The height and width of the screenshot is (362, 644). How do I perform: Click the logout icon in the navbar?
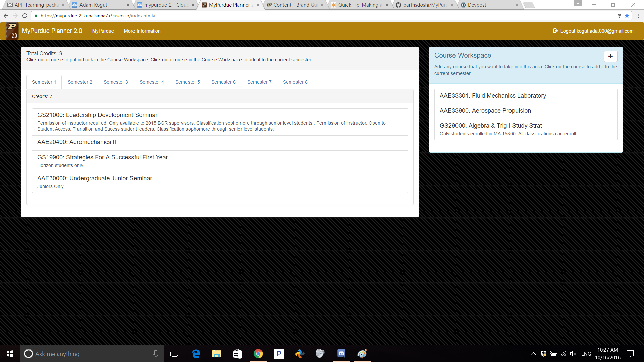pos(555,31)
